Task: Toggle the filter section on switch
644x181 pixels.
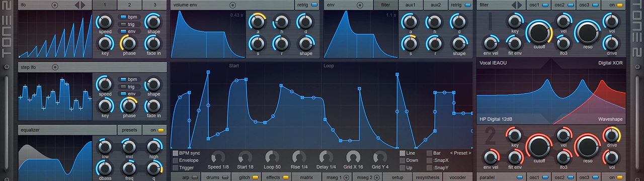Action: click(620, 5)
